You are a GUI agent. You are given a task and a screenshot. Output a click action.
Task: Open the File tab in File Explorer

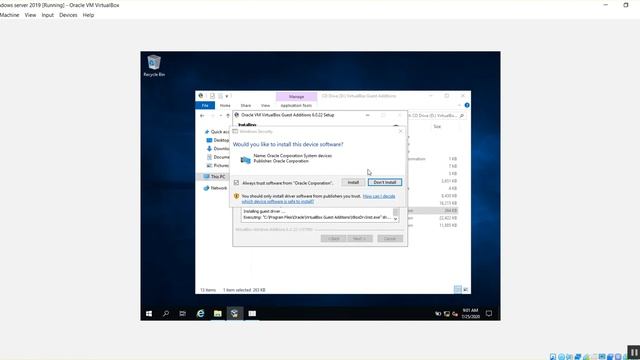tap(205, 105)
